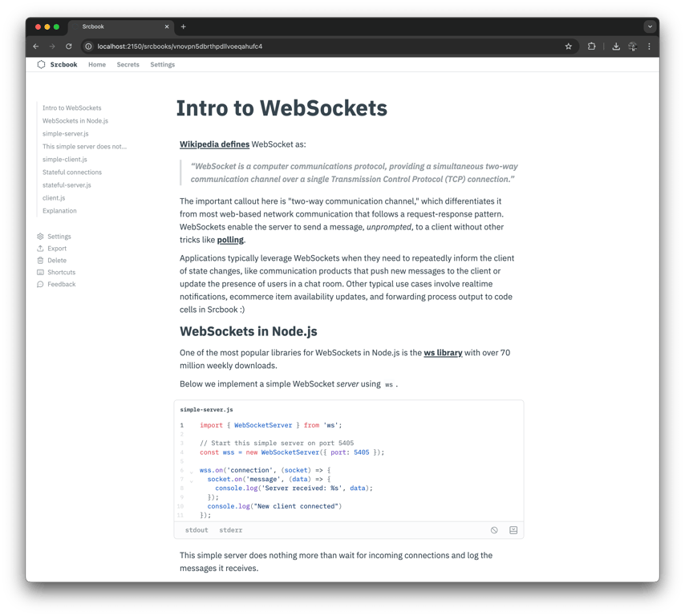Open the browser downloads icon
Screen dimensions: 685x616
pos(616,47)
